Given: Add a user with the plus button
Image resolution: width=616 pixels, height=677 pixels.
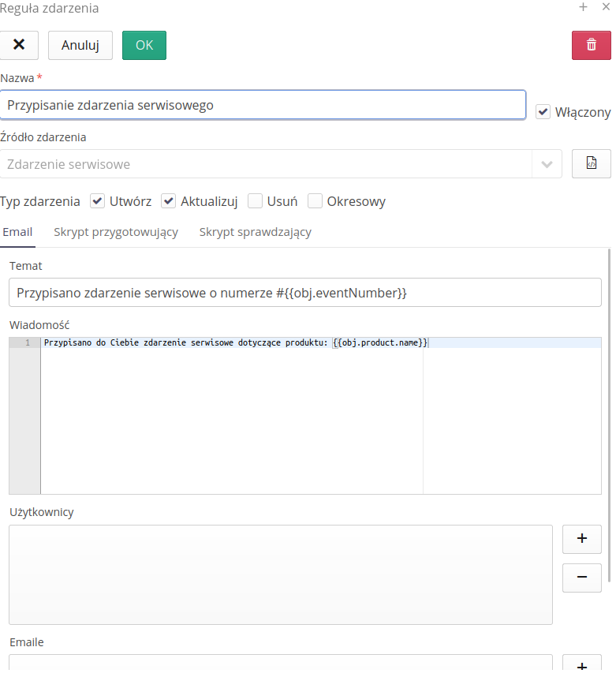Looking at the screenshot, I should point(581,539).
